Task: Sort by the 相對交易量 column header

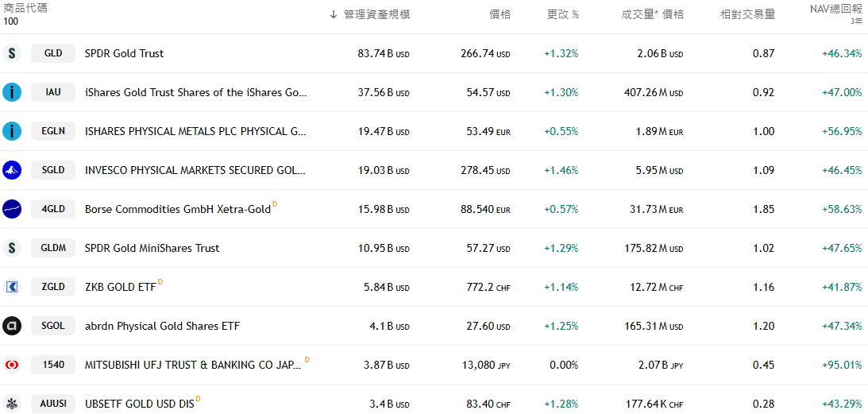Action: 747,15
